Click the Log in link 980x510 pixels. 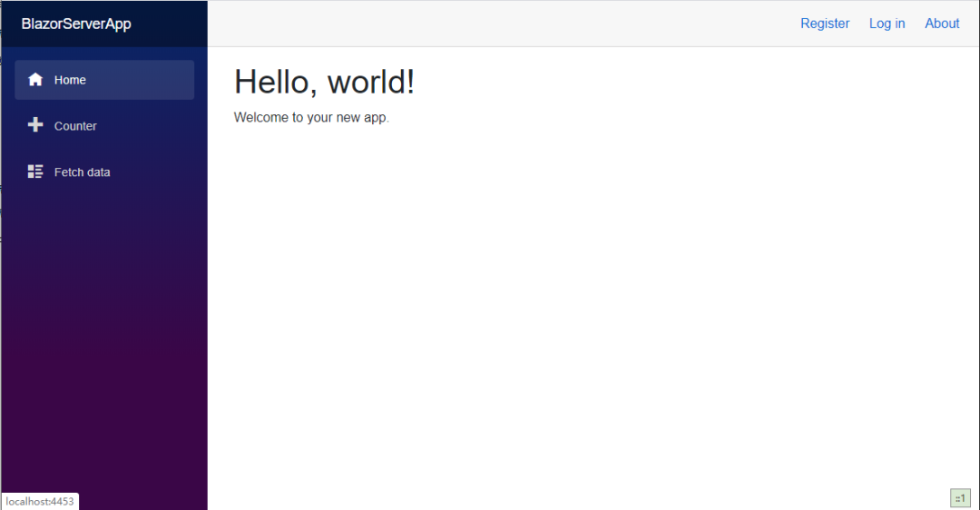[x=887, y=24]
